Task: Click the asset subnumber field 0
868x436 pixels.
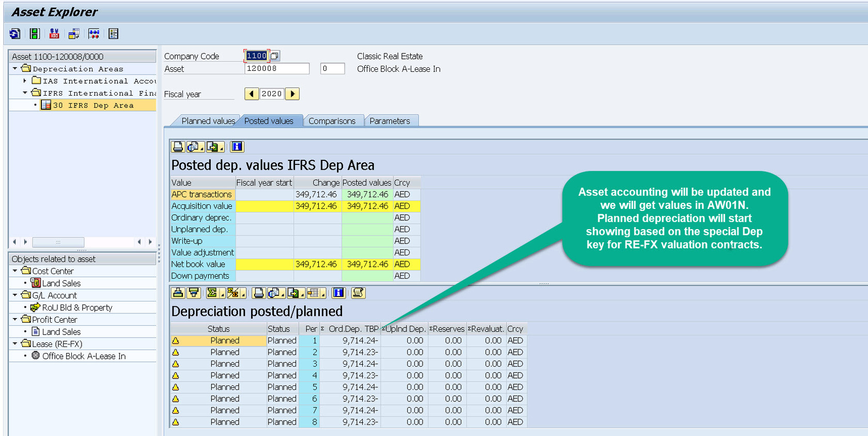Action: coord(332,69)
